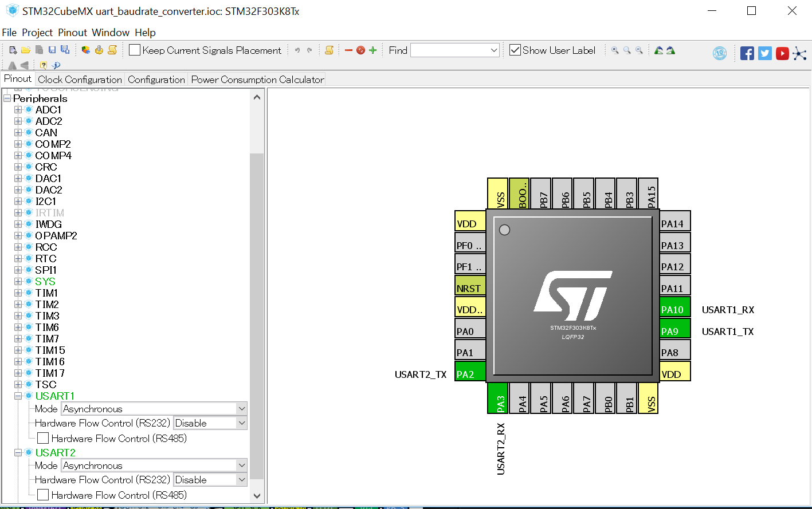Image resolution: width=812 pixels, height=509 pixels.
Task: Open the Project menu
Action: coord(37,33)
